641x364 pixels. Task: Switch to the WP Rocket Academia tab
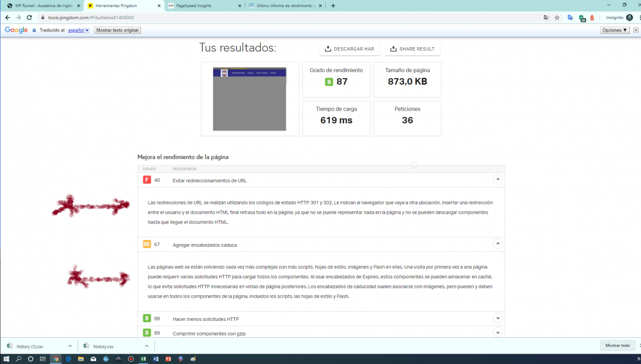(43, 6)
